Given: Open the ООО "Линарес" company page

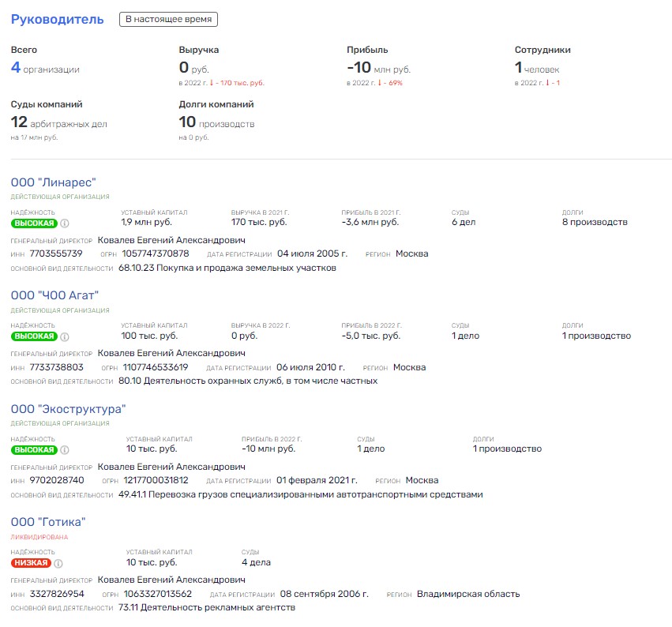Looking at the screenshot, I should (54, 182).
